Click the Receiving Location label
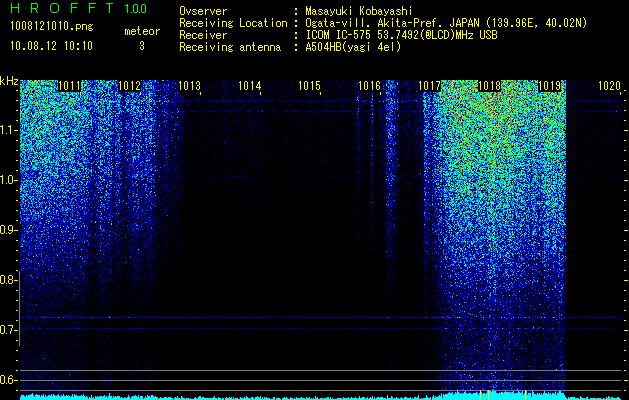This screenshot has height=400, width=629. point(233,23)
